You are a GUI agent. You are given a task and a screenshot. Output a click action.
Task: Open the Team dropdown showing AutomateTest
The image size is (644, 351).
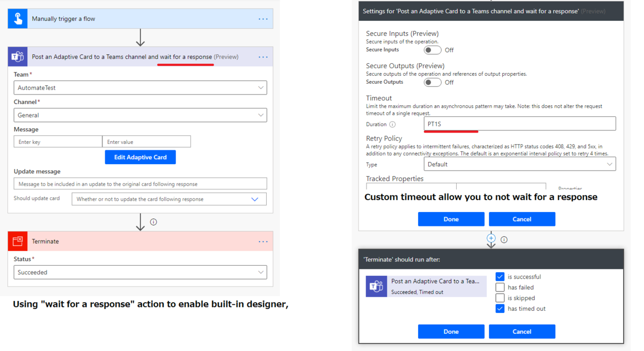[140, 87]
